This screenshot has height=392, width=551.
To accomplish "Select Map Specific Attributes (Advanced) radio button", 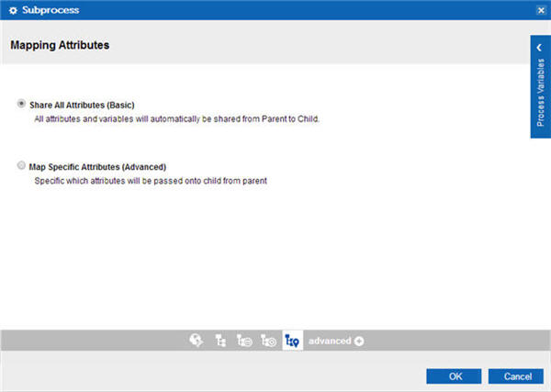I will 21,165.
